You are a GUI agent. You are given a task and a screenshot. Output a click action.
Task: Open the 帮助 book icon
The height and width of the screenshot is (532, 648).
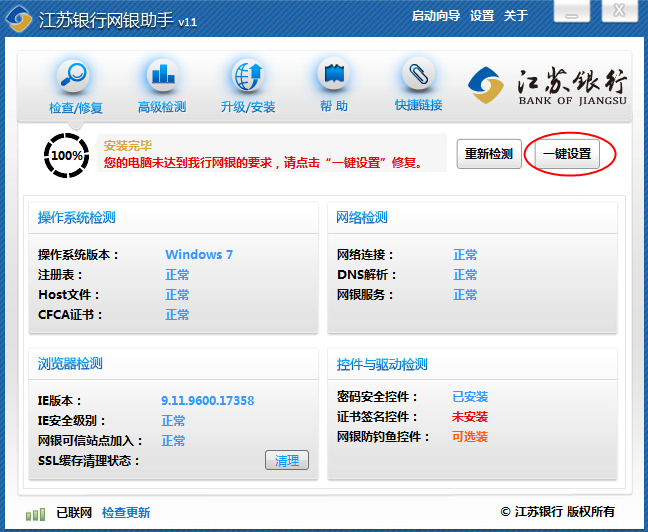point(334,74)
